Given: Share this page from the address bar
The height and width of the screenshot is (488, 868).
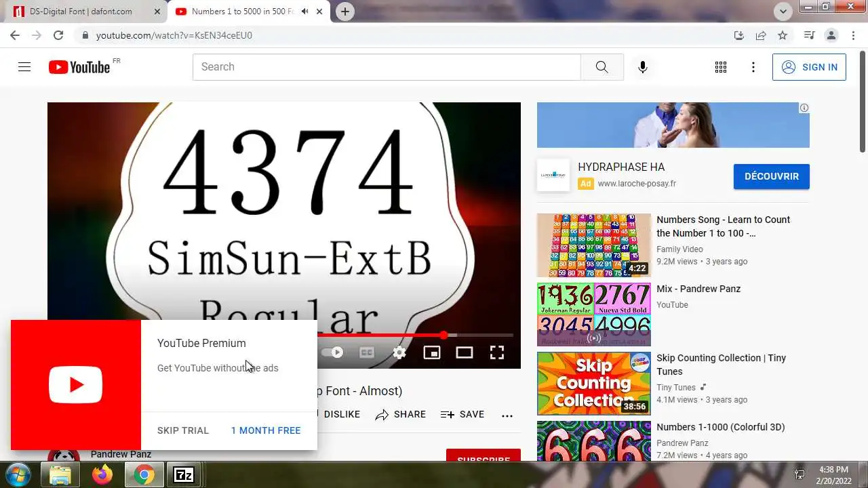Looking at the screenshot, I should tap(761, 35).
